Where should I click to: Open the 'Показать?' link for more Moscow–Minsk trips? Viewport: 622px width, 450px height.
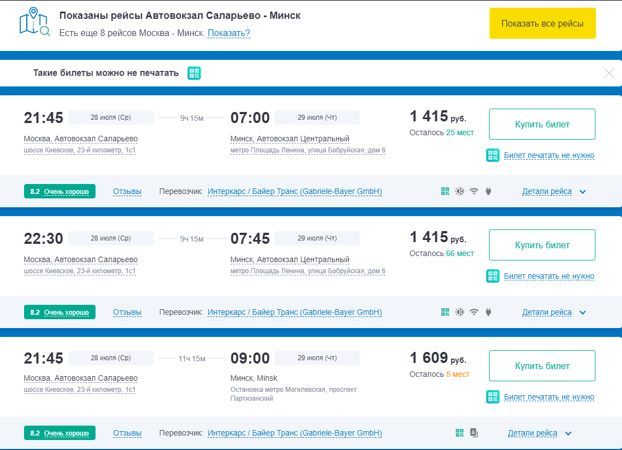(229, 33)
